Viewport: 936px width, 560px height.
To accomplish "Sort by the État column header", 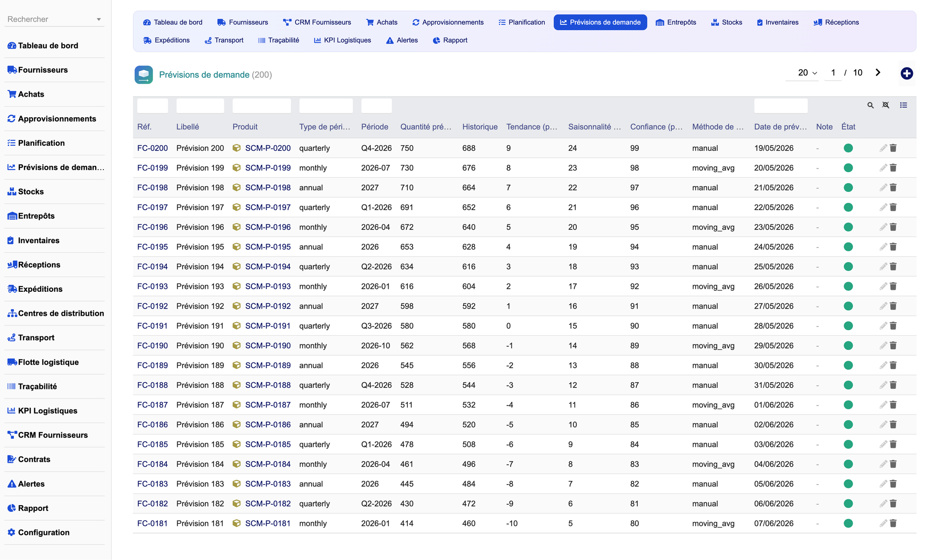I will [x=848, y=127].
